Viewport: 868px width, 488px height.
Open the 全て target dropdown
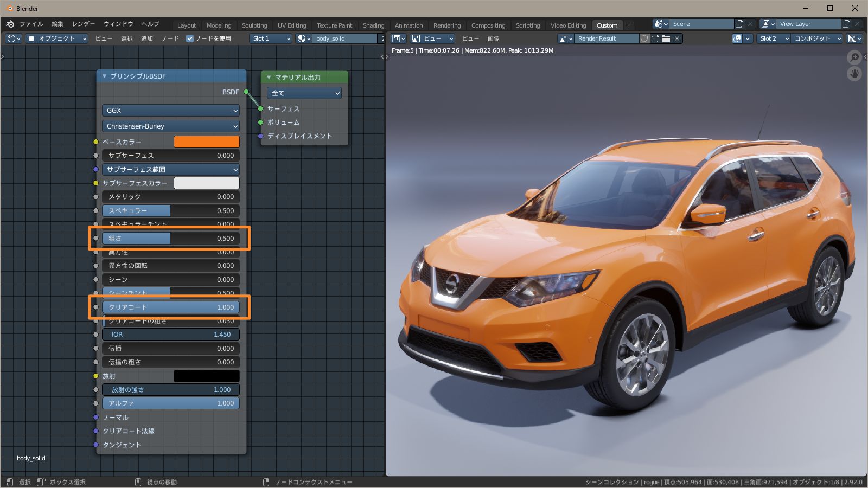tap(304, 93)
